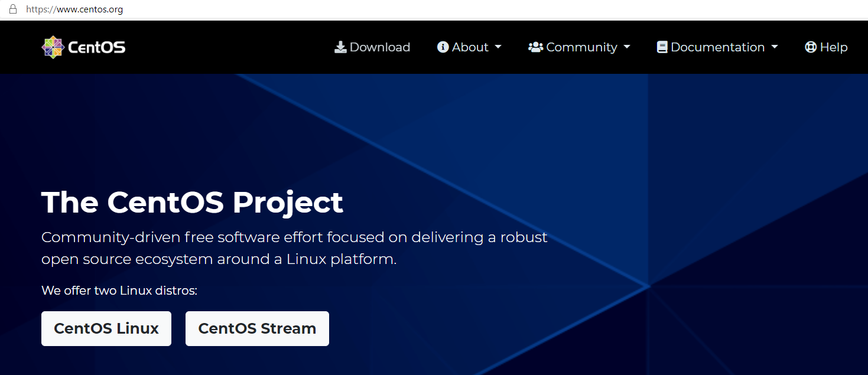868x375 pixels.
Task: Click the CentOS Linux button
Action: 106,328
